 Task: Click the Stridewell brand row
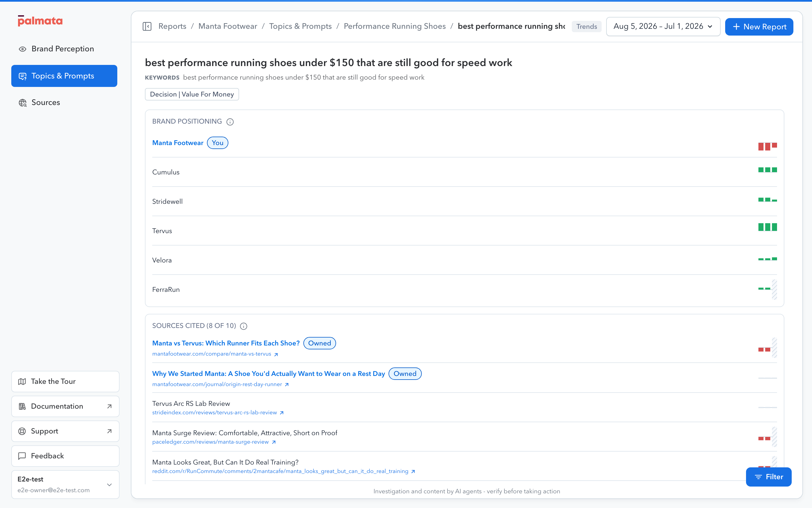[x=464, y=201]
